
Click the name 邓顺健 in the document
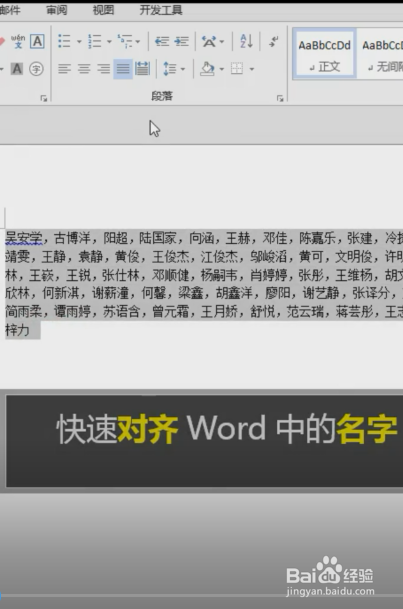170,275
